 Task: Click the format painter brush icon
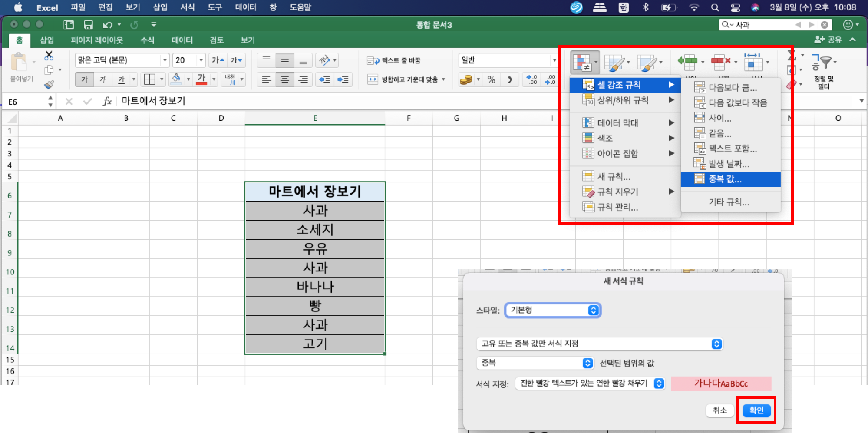[49, 84]
